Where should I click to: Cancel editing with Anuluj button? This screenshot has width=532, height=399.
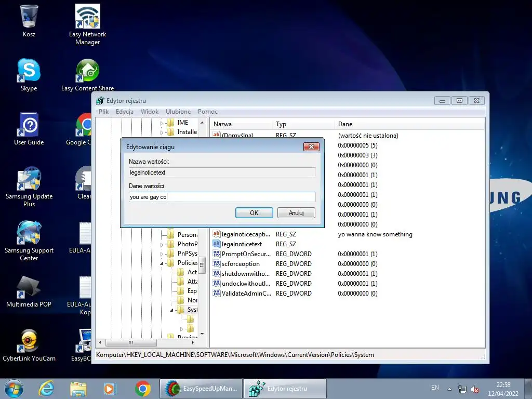[296, 212]
